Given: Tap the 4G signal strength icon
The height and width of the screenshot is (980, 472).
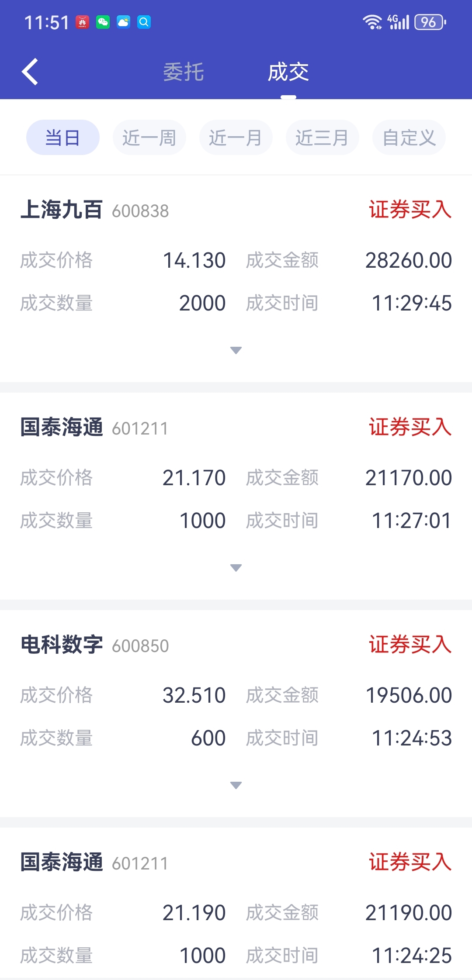Looking at the screenshot, I should (x=398, y=22).
